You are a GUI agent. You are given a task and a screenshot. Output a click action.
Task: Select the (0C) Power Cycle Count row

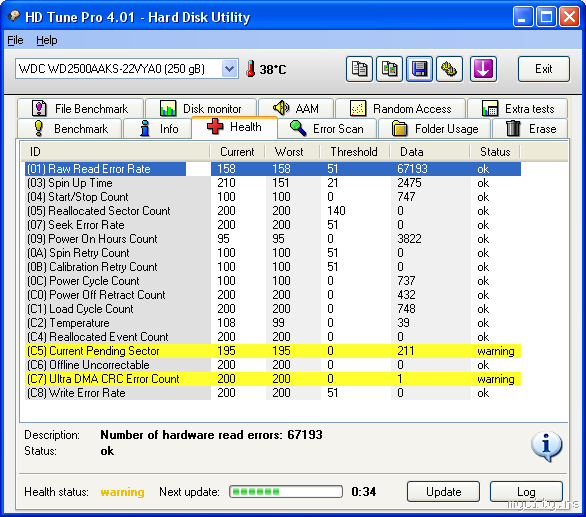(273, 281)
